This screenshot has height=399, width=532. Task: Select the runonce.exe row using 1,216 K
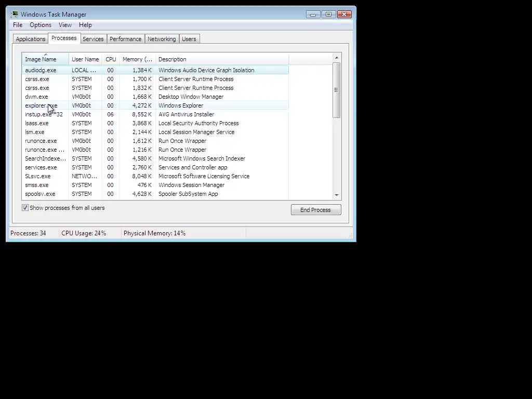(x=155, y=150)
